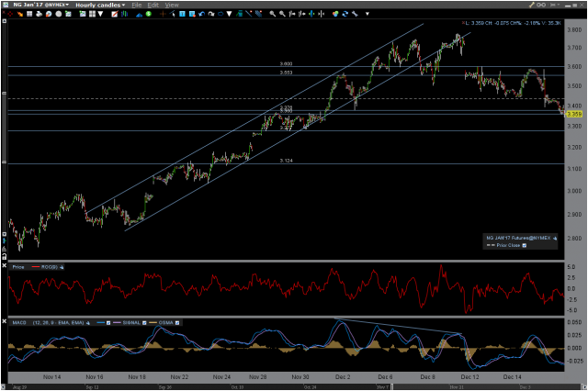This screenshot has height=391, width=588.
Task: Select the orange crosshair tool
Action: pyautogui.click(x=163, y=14)
